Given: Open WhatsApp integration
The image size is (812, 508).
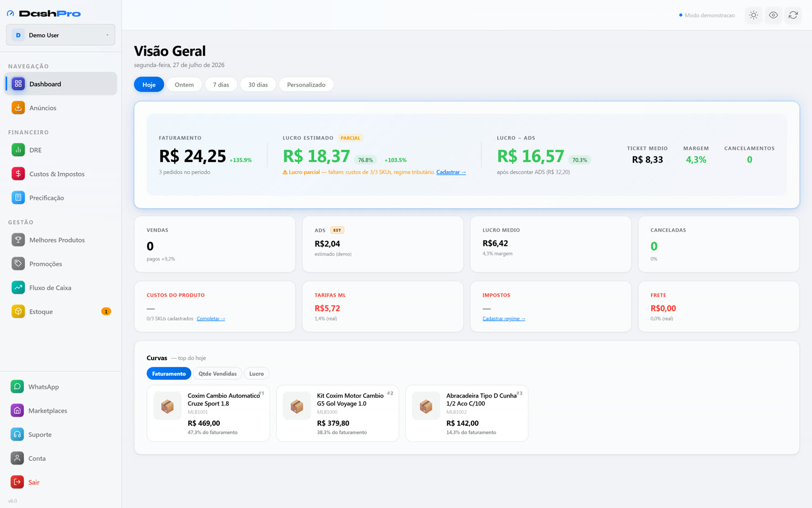Looking at the screenshot, I should [x=61, y=387].
